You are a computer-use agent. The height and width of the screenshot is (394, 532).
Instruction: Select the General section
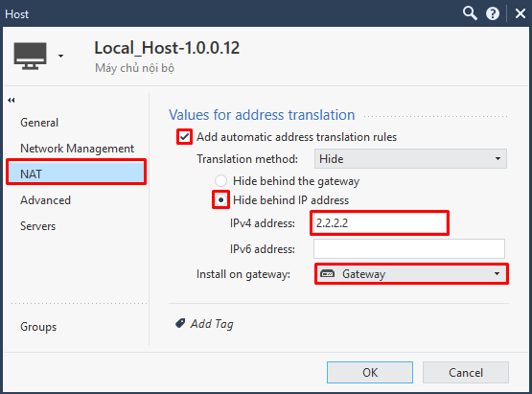click(x=39, y=123)
